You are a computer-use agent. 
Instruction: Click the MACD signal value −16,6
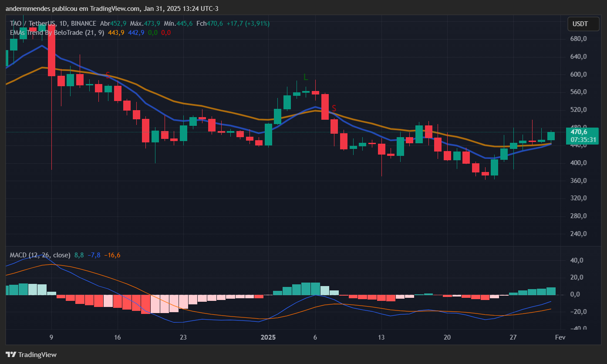click(x=112, y=255)
